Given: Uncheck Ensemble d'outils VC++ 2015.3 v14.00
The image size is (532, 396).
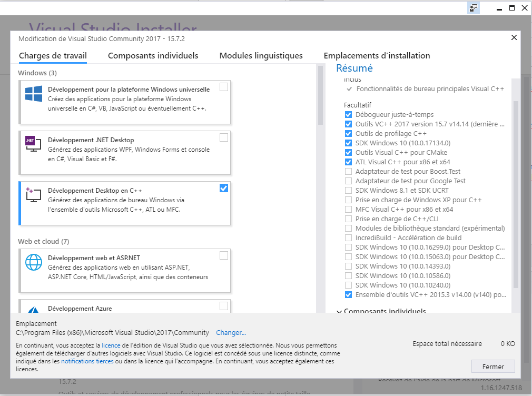Looking at the screenshot, I should [x=348, y=295].
